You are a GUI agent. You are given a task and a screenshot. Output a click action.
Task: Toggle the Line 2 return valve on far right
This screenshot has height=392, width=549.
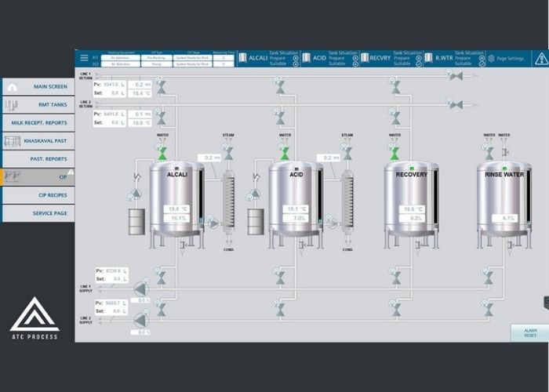tap(453, 103)
